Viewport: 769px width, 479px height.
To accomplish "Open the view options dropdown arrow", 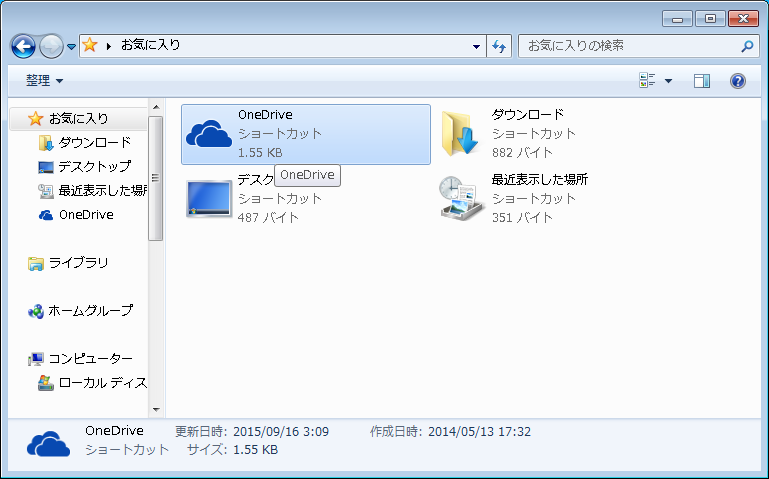I will 668,81.
